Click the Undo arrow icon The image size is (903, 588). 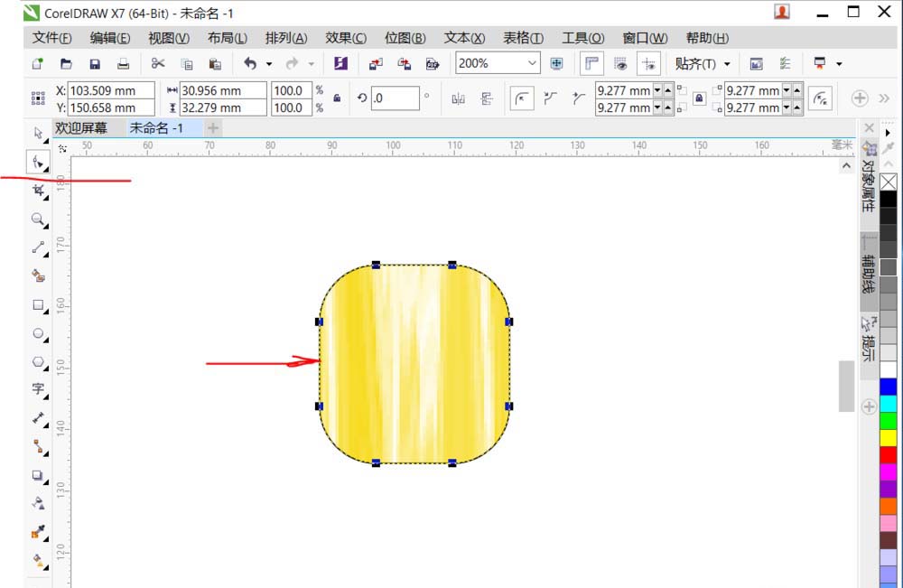[x=249, y=63]
